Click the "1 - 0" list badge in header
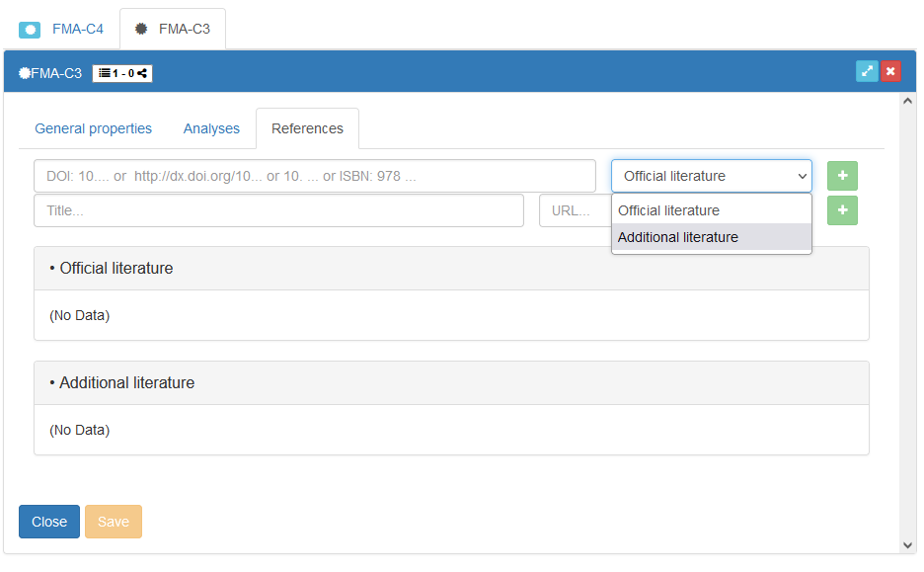The height and width of the screenshot is (572, 924). [122, 73]
